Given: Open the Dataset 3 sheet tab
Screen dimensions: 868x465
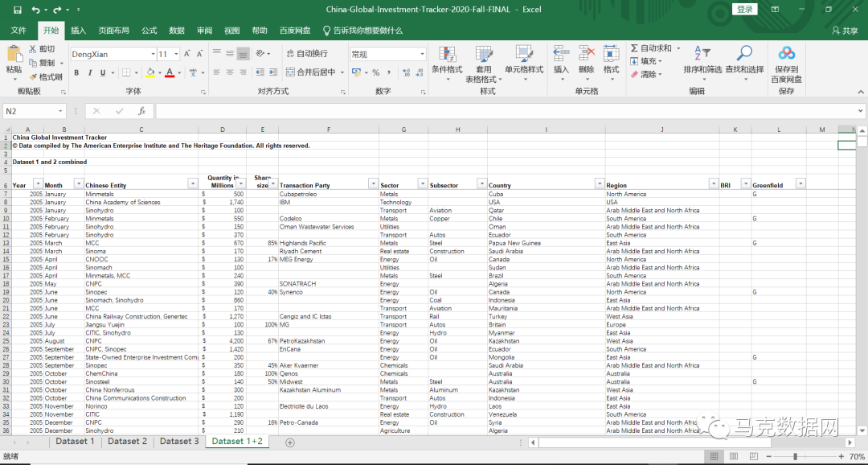Looking at the screenshot, I should (178, 441).
